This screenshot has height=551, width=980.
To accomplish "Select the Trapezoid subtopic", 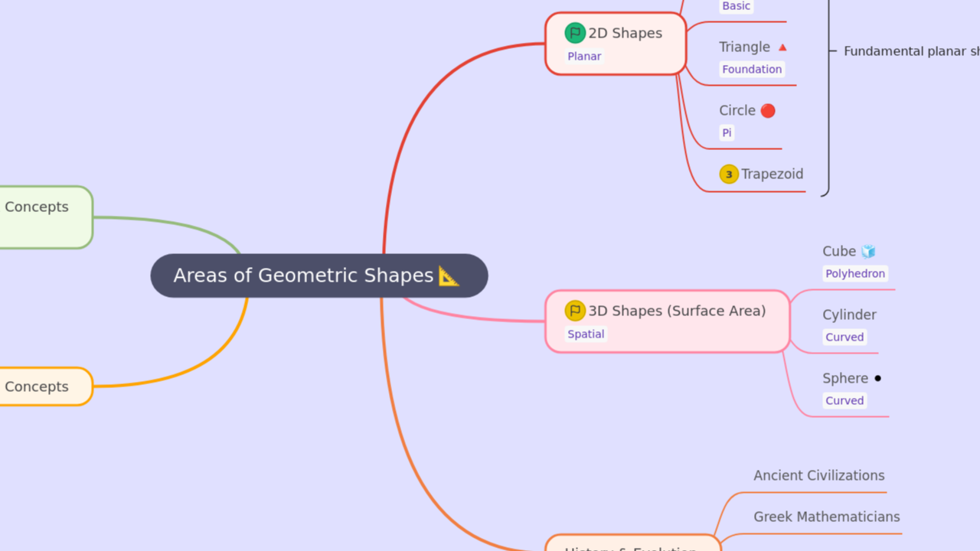I will pos(761,174).
